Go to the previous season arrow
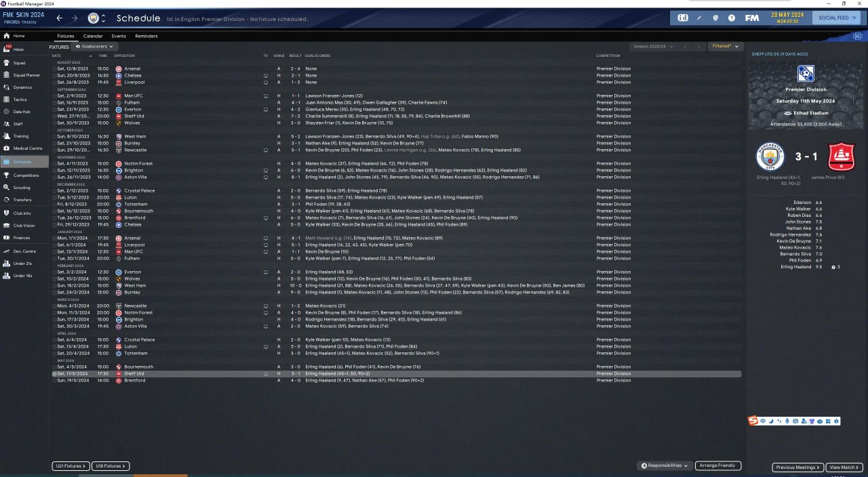Viewport: 868px width, 477px height. pyautogui.click(x=685, y=46)
